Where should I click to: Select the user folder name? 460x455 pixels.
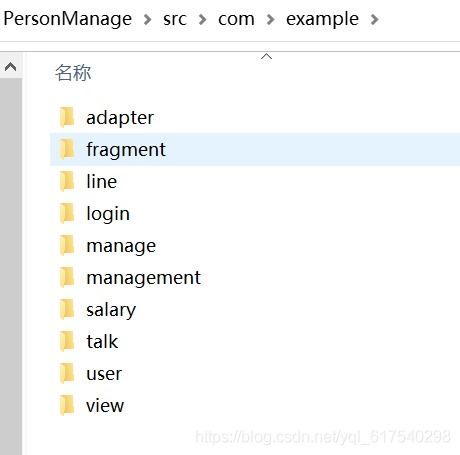pos(104,374)
